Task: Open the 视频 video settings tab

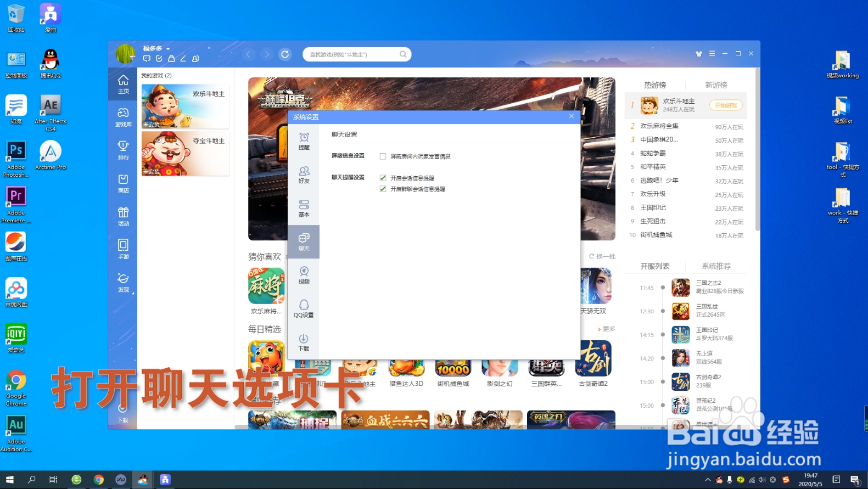Action: coord(304,276)
